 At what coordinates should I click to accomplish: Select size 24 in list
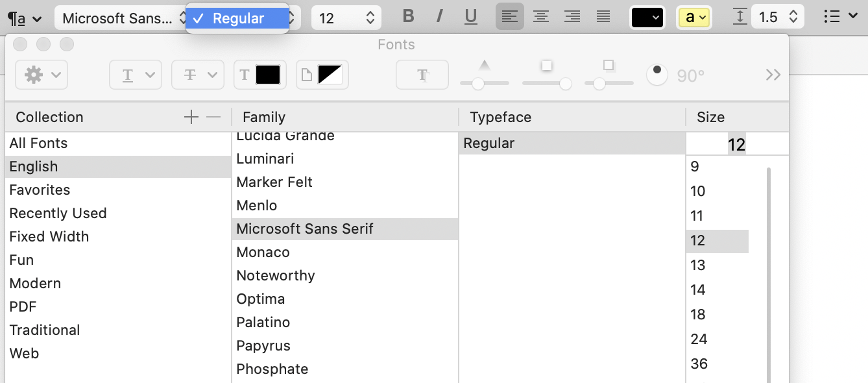[717, 340]
